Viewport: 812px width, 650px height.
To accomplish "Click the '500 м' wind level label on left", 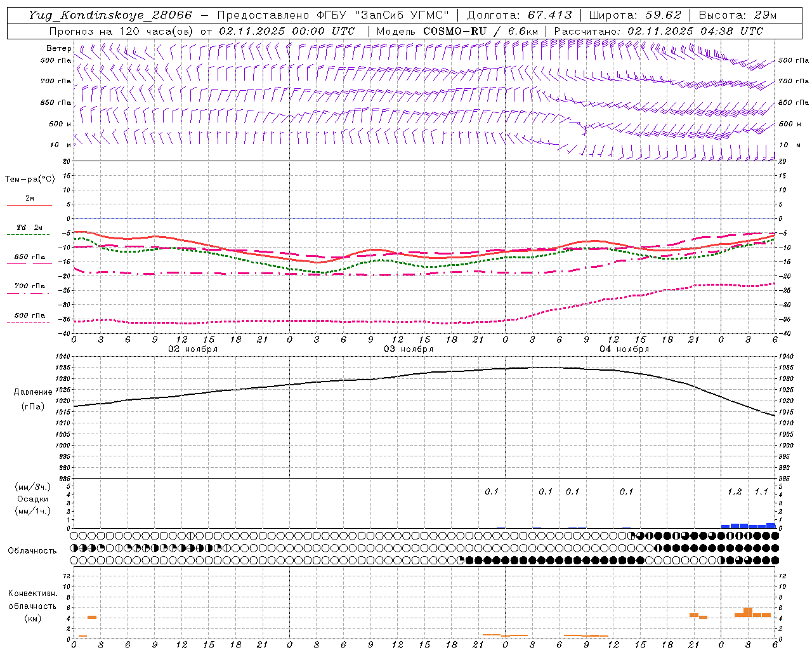I will point(60,124).
